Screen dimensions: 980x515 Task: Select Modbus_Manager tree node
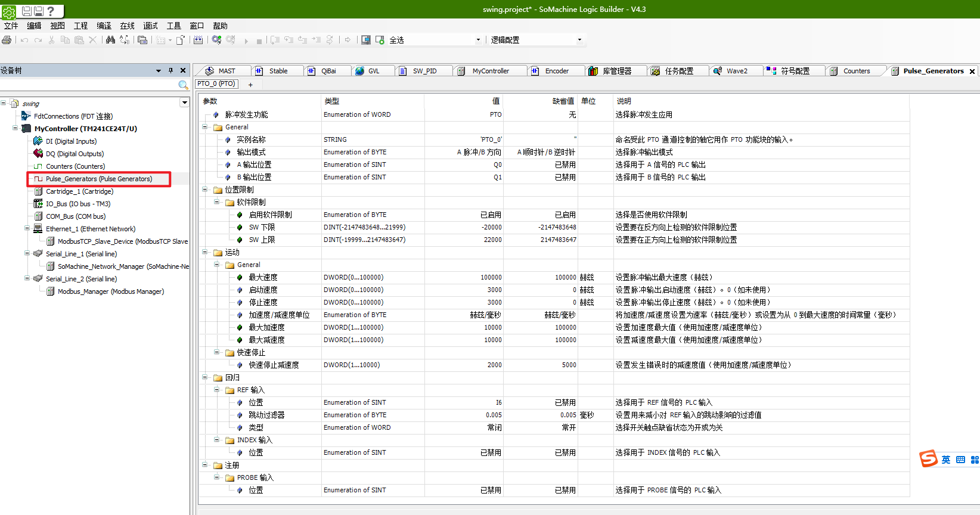(111, 291)
